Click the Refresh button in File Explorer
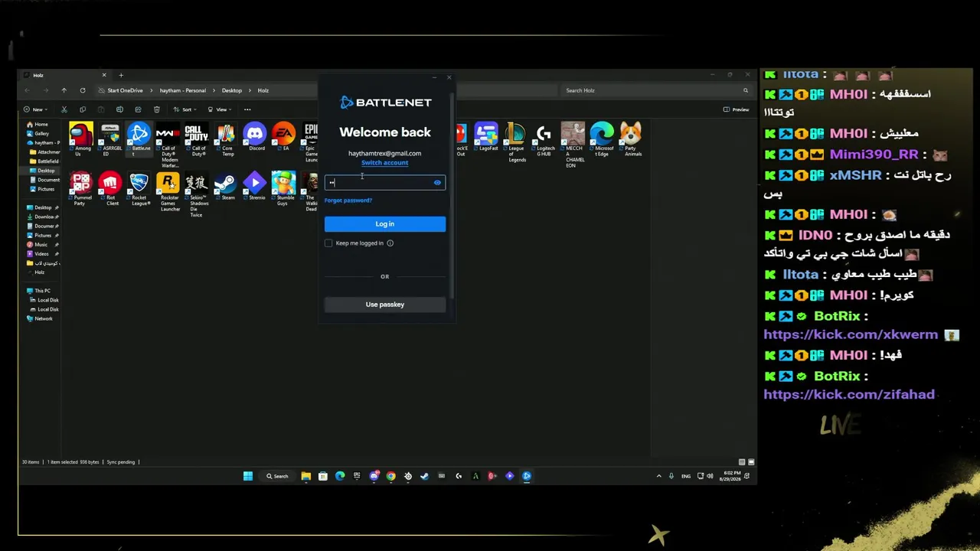Viewport: 980px width, 551px height. tap(83, 90)
